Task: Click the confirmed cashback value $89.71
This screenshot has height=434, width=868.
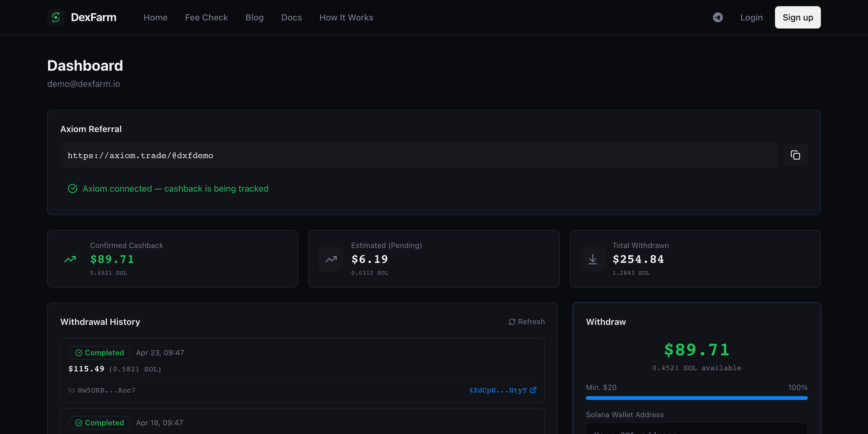Action: click(112, 259)
